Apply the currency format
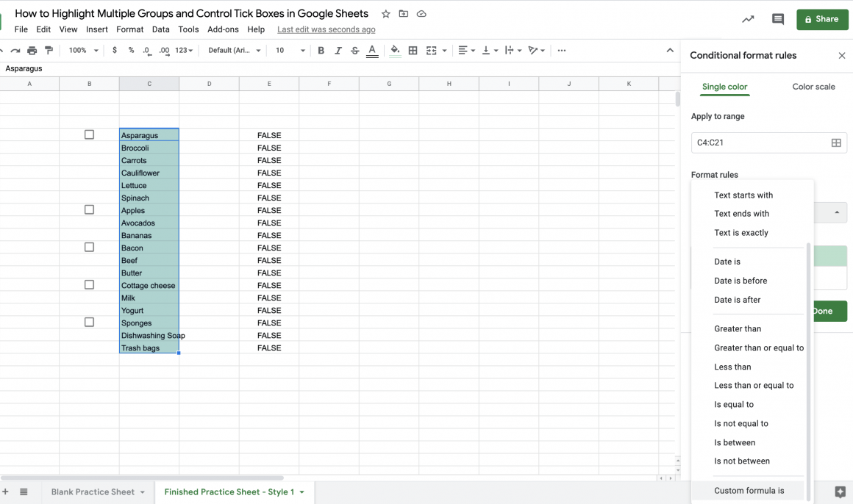853x504 pixels. pyautogui.click(x=114, y=50)
